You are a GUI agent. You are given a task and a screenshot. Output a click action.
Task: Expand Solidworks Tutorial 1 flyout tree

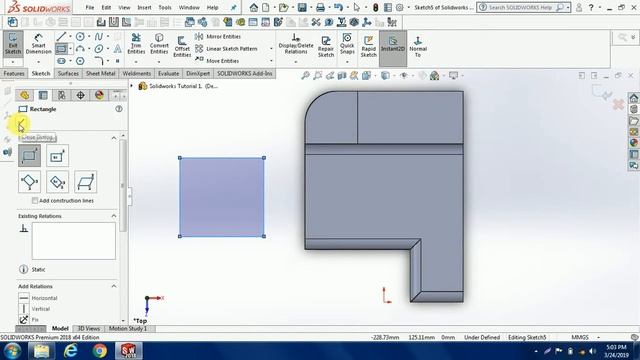132,86
